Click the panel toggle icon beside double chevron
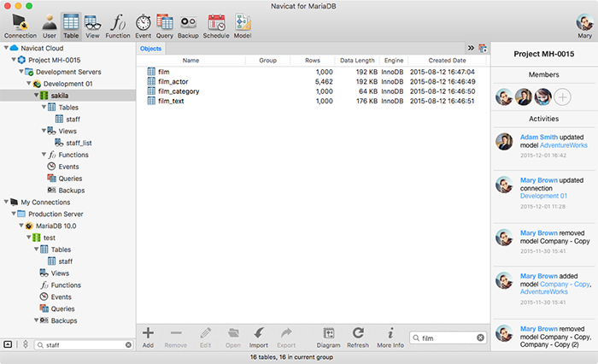The width and height of the screenshot is (598, 364). click(483, 48)
